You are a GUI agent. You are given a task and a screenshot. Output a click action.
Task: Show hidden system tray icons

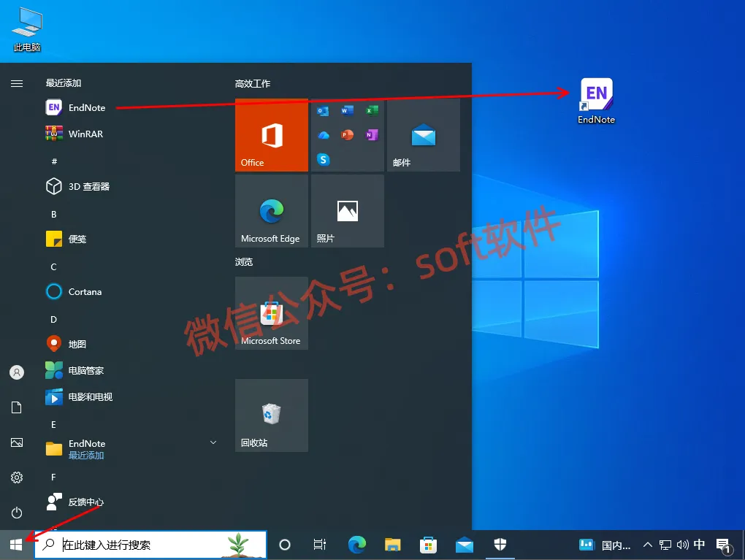(648, 545)
